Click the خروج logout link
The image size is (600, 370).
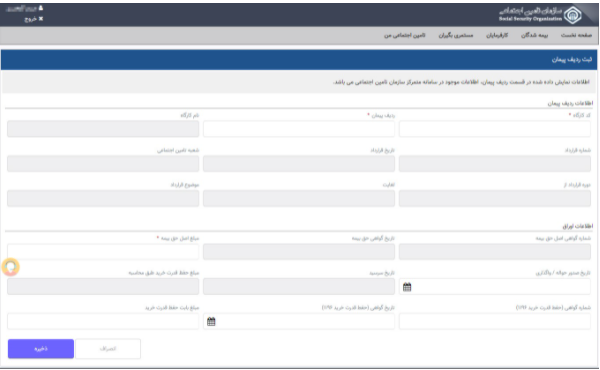click(x=34, y=19)
